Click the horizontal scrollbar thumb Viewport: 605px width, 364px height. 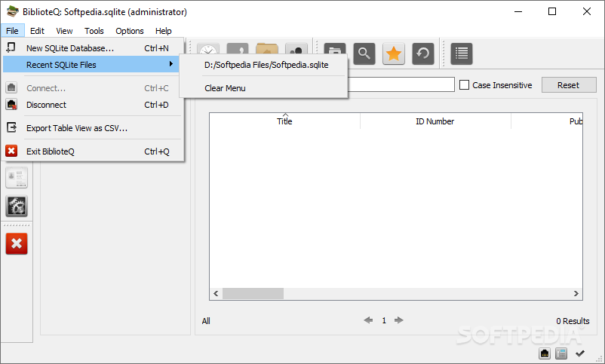point(253,293)
